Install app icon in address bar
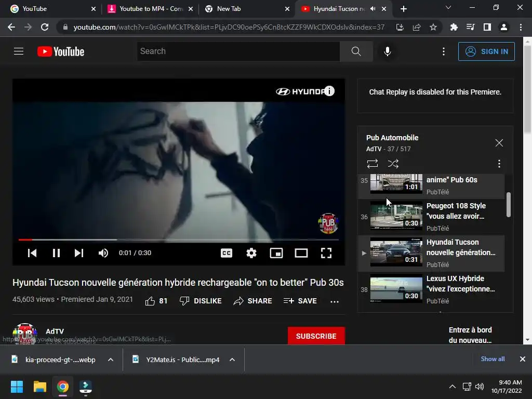 pos(400,27)
